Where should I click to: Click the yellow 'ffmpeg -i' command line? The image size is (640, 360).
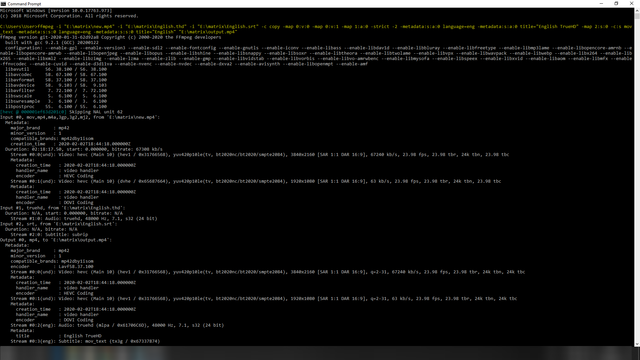316,29
